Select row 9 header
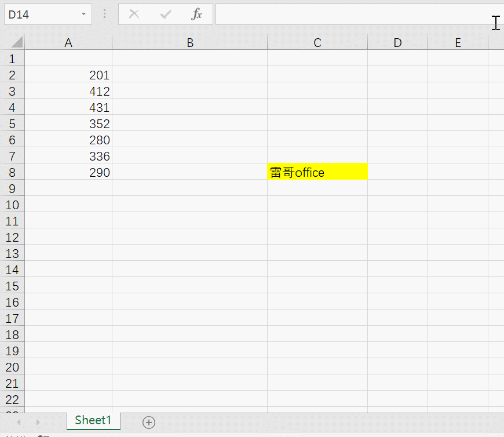504x437 pixels. [x=12, y=188]
